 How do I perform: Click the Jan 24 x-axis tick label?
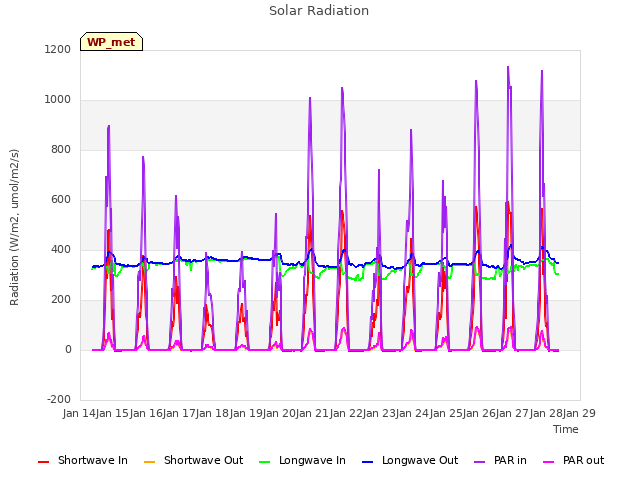pos(412,413)
